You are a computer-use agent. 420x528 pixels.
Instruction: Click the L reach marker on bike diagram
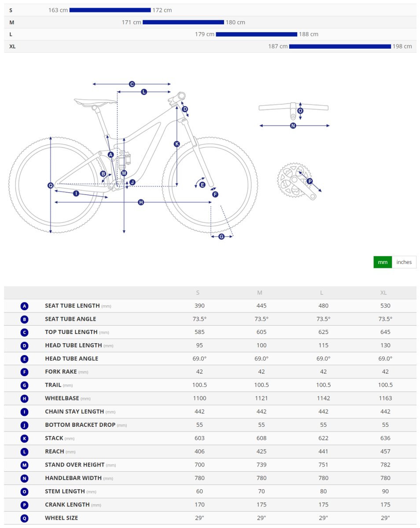click(144, 92)
